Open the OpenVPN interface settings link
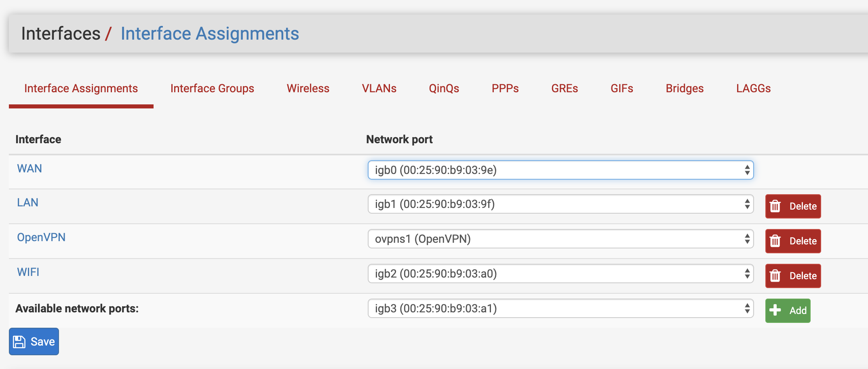Image resolution: width=868 pixels, height=369 pixels. pyautogui.click(x=41, y=238)
